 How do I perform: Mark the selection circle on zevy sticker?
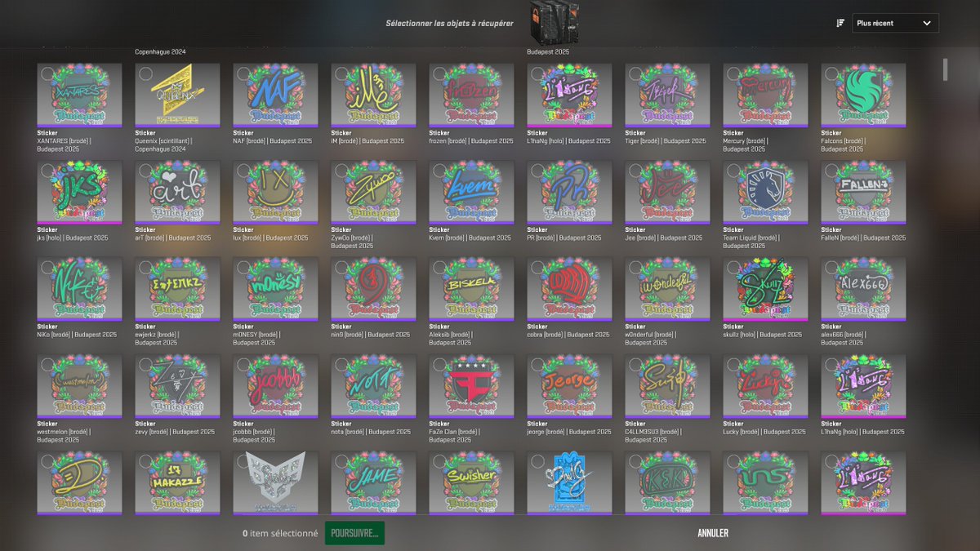(145, 365)
